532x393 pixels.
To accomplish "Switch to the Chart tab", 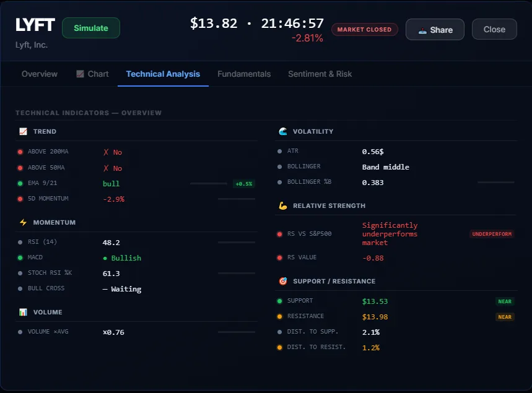I will point(92,74).
